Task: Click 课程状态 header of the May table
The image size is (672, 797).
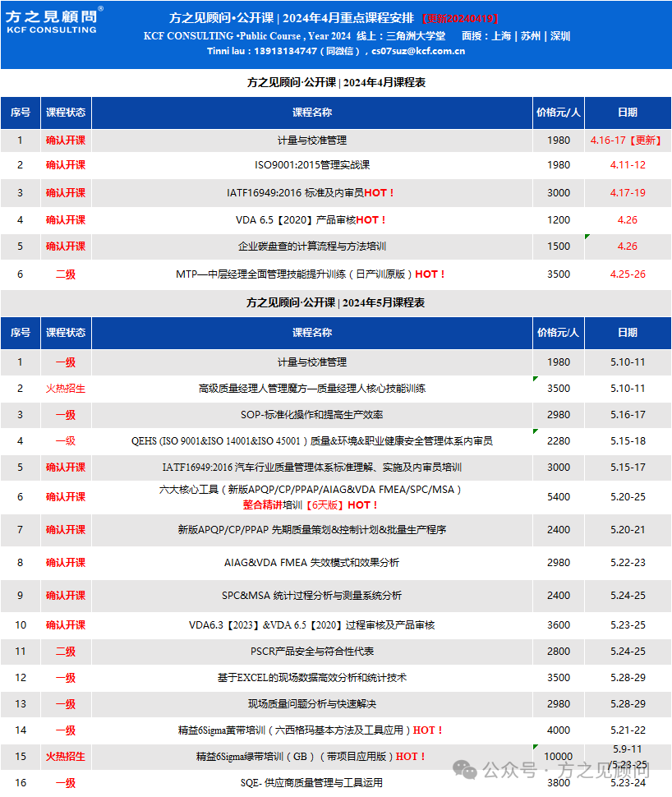Action: (66, 333)
